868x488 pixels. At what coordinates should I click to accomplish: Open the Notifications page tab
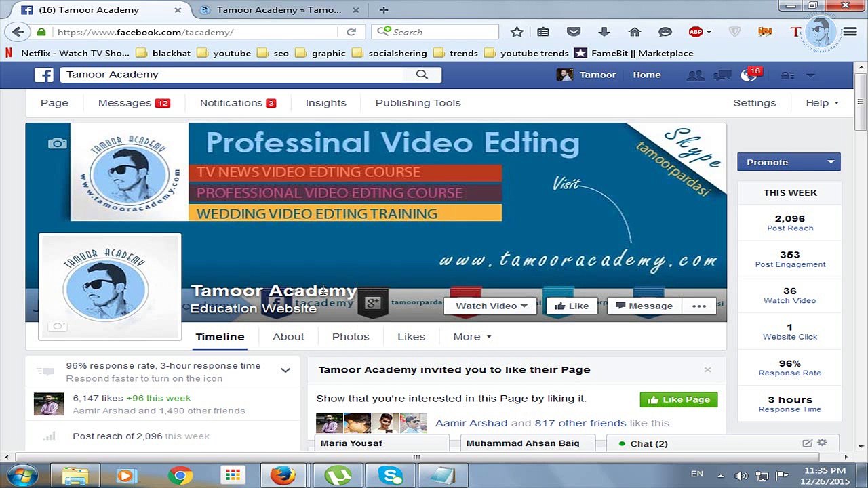[238, 103]
